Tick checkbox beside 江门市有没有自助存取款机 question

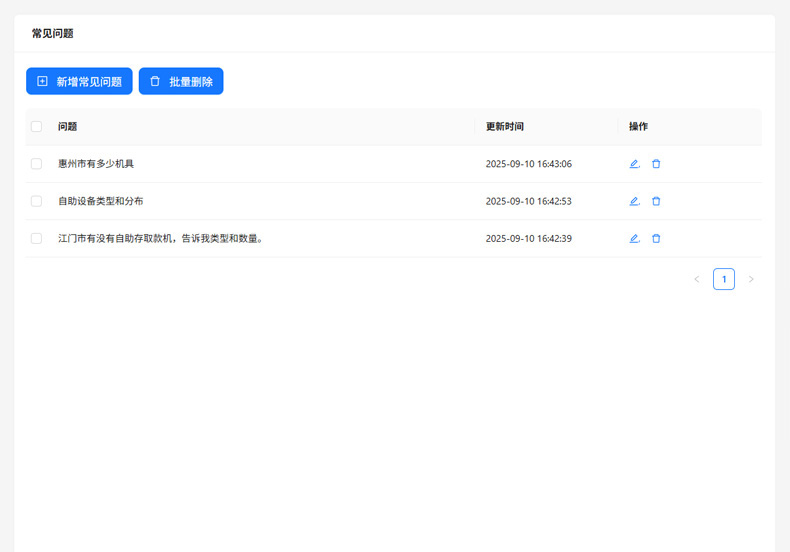pos(37,239)
